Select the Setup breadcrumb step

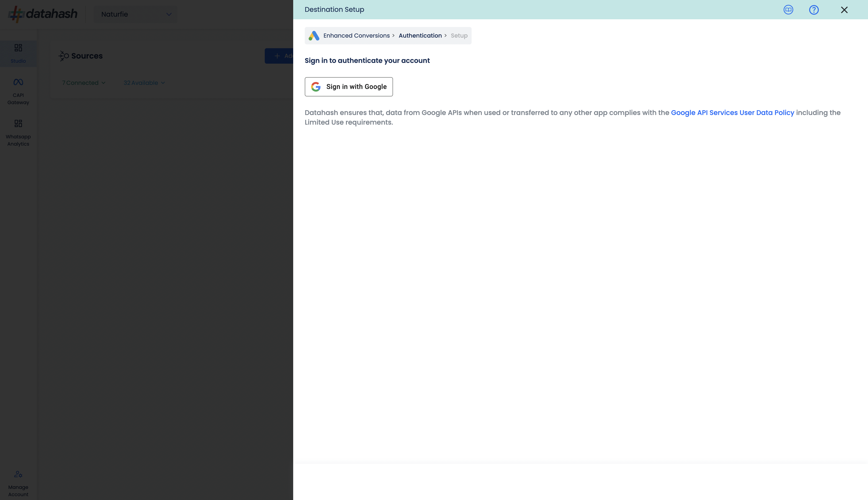(459, 36)
